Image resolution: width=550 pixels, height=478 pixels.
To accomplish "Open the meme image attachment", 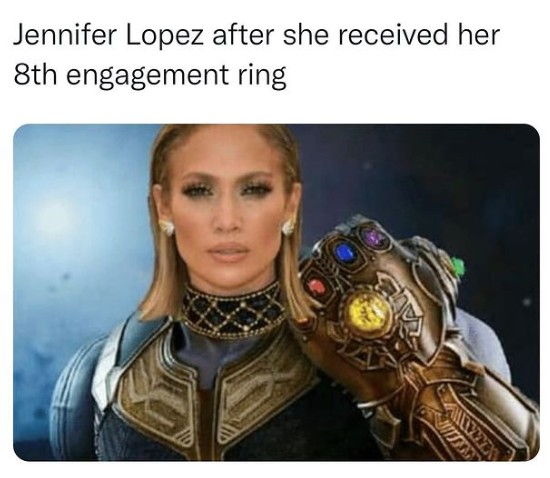I will pos(276,292).
